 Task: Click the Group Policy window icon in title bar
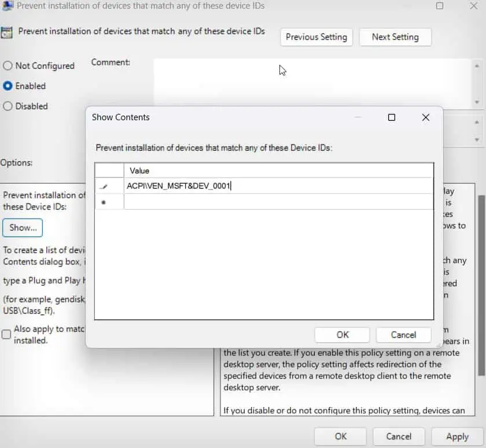8,5
